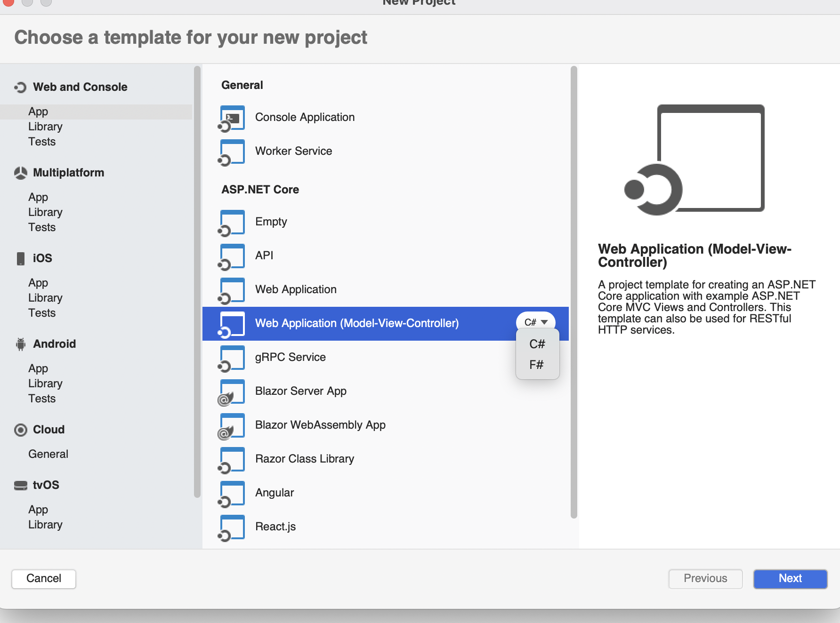Click the gRPC Service template icon
The image size is (840, 623).
point(232,358)
